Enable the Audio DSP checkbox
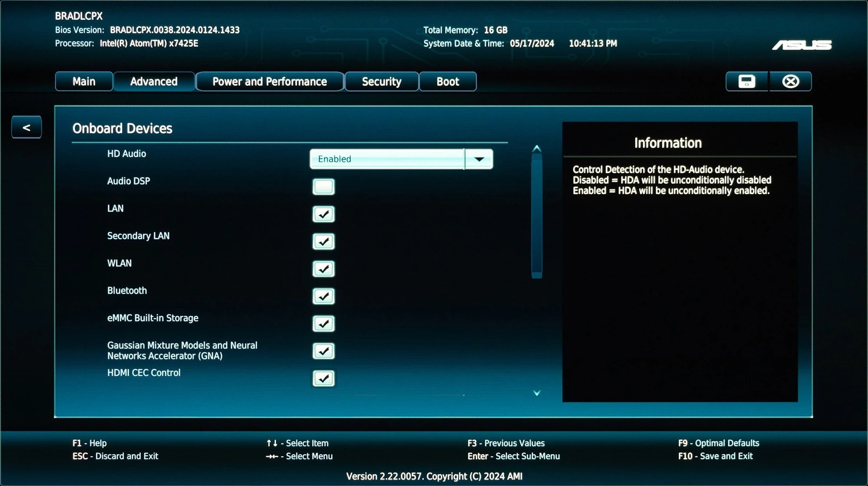 (x=323, y=187)
